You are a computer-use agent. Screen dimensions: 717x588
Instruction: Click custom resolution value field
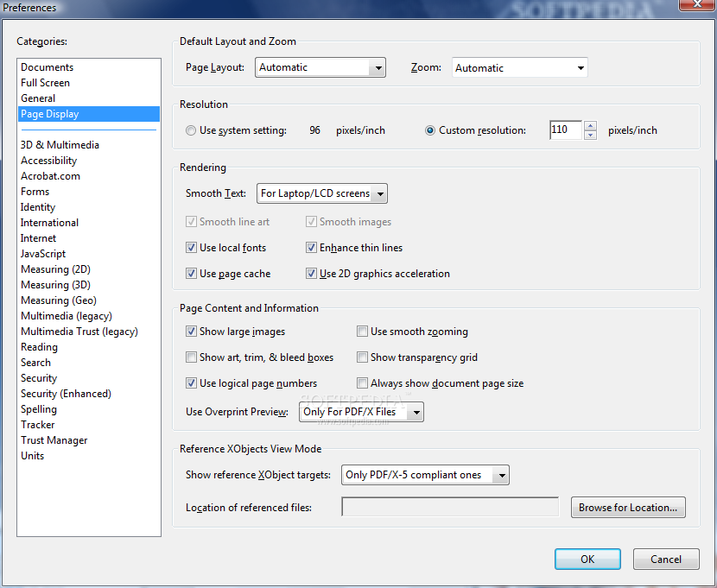566,130
